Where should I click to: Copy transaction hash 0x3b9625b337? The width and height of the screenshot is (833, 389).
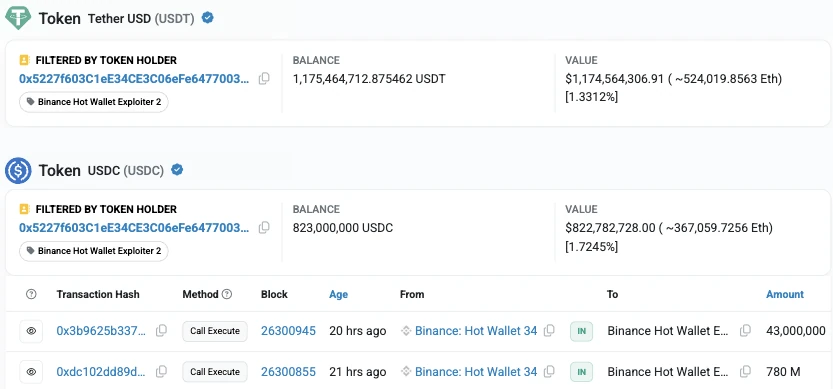pyautogui.click(x=161, y=331)
